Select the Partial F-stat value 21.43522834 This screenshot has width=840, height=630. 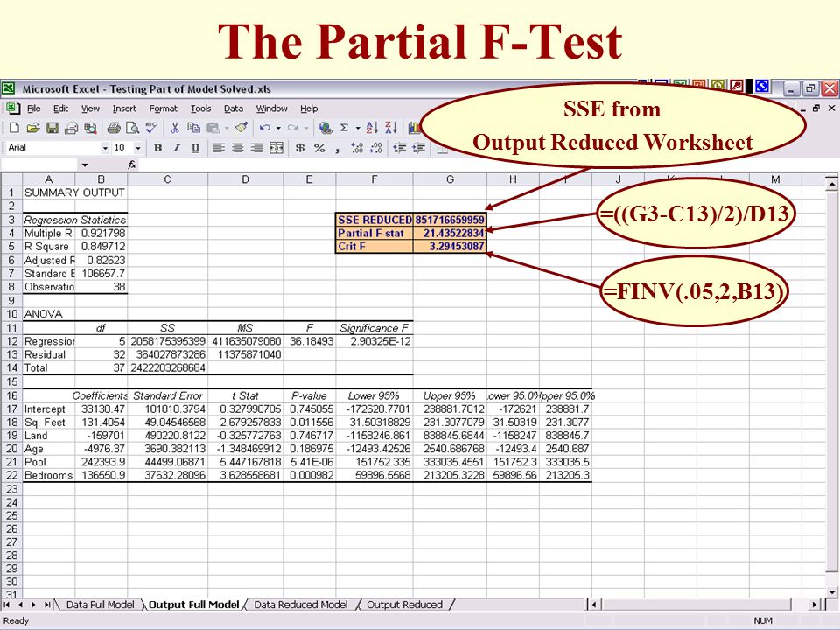pos(450,233)
